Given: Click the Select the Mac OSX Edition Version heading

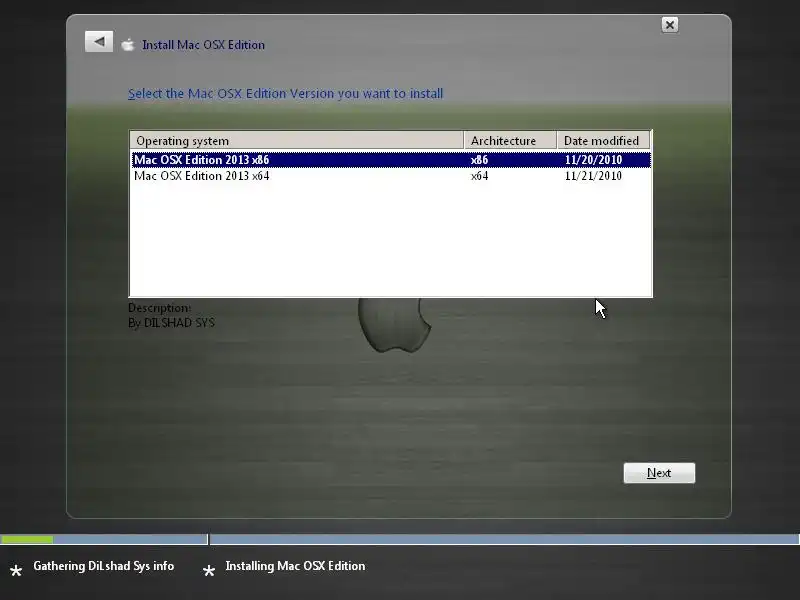Looking at the screenshot, I should point(285,94).
